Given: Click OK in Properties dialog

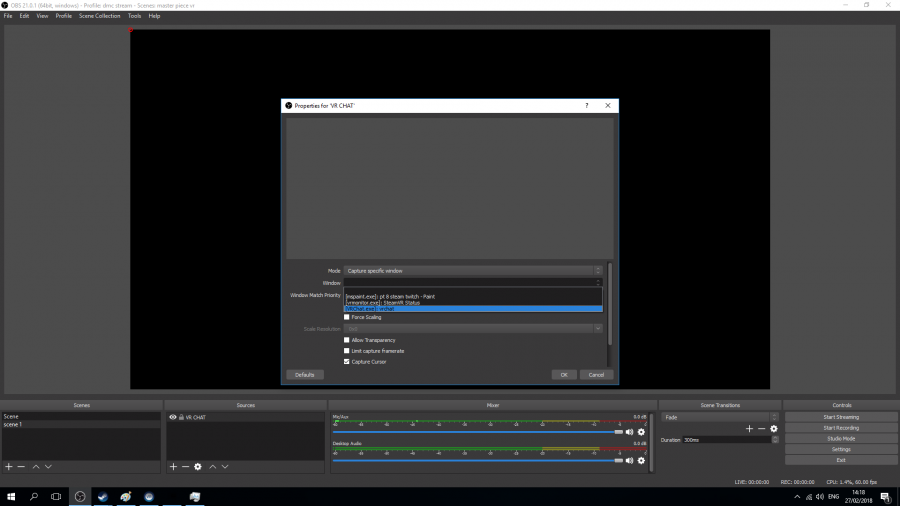Looking at the screenshot, I should tap(564, 375).
